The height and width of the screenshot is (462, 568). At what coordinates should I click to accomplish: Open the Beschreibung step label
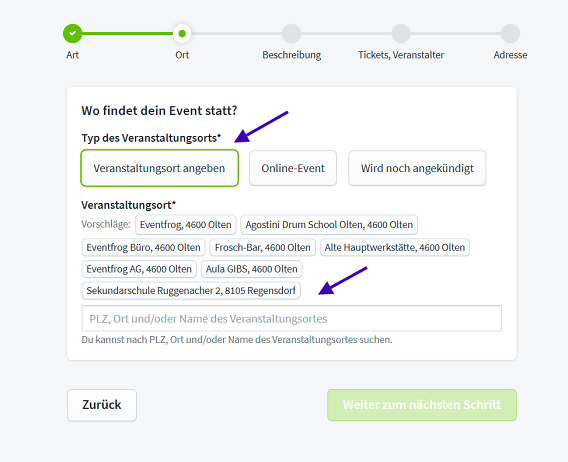[x=292, y=55]
